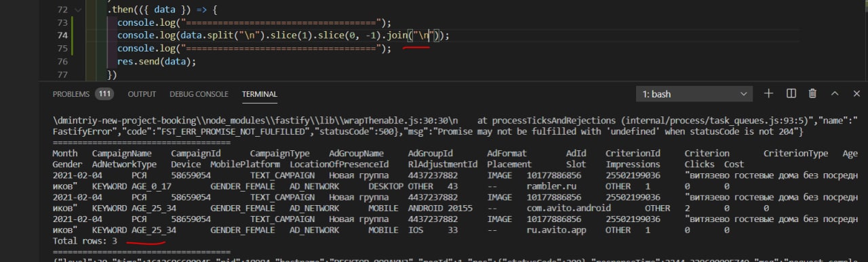The image size is (868, 262).
Task: Maximize the panel with the up chevron
Action: tap(835, 93)
